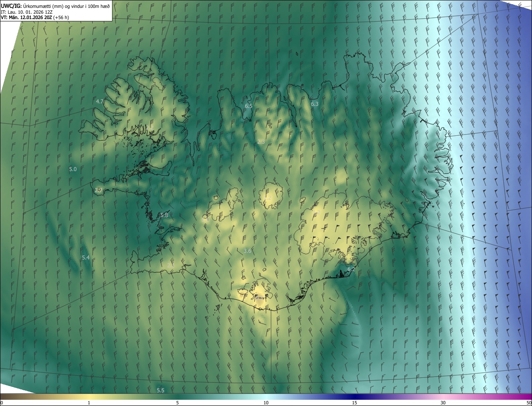Click the '10' label on the color scale

tap(266, 403)
